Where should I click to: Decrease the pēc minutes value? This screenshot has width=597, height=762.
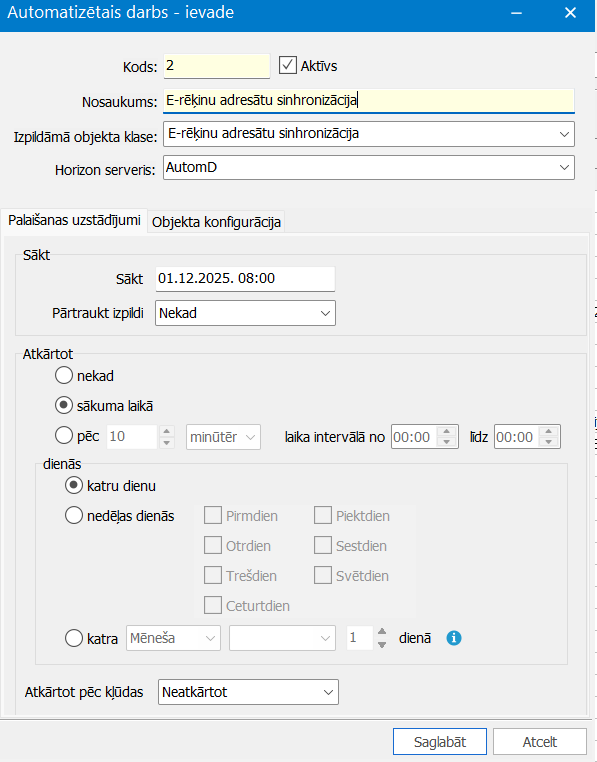(167, 443)
